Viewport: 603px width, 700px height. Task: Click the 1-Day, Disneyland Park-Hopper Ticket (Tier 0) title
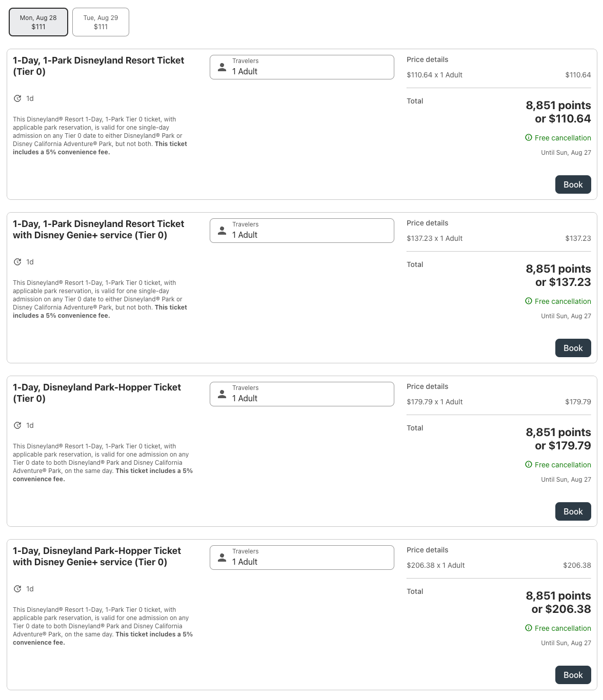click(97, 393)
